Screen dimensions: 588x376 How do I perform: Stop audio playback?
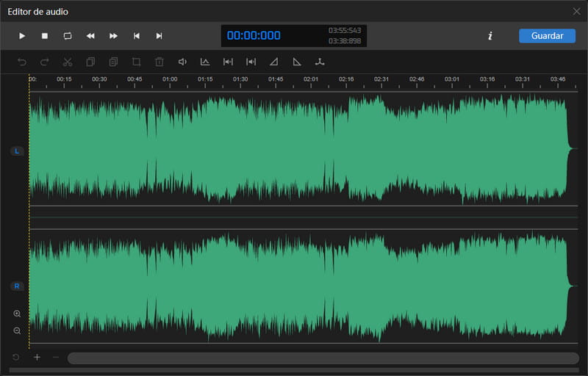[x=45, y=36]
